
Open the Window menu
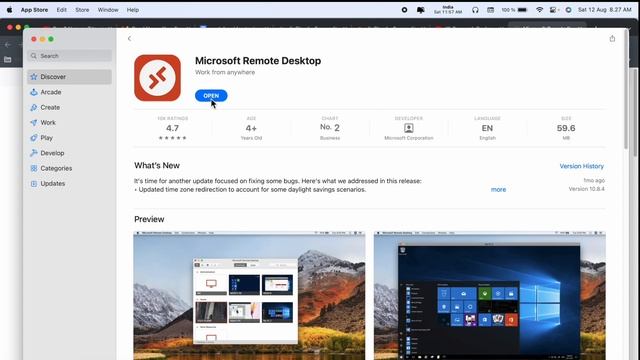[108, 10]
